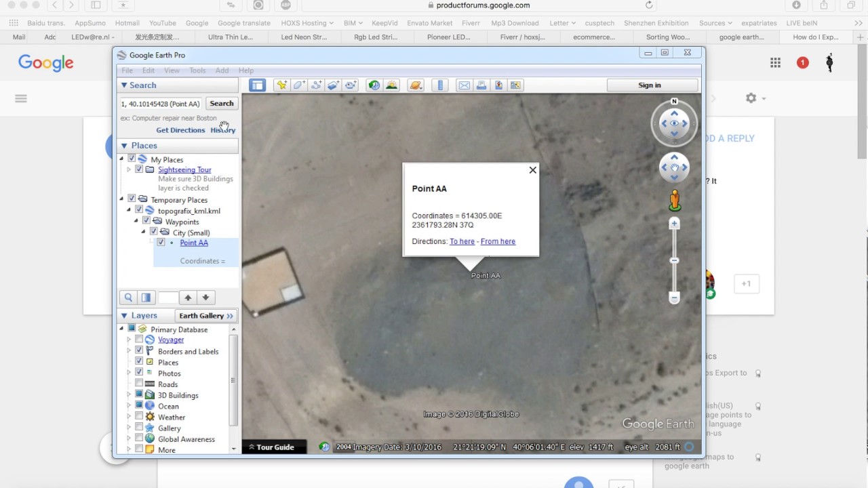
Task: Click the From here directions link
Action: 498,241
